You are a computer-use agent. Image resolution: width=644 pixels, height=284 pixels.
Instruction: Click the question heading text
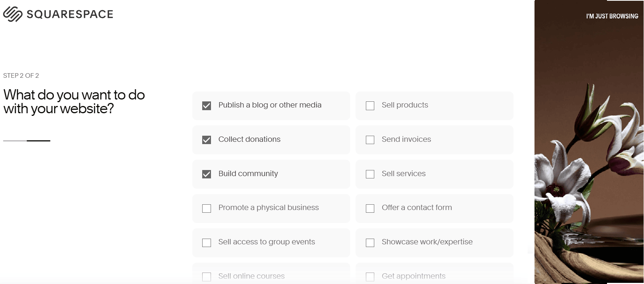(x=74, y=101)
